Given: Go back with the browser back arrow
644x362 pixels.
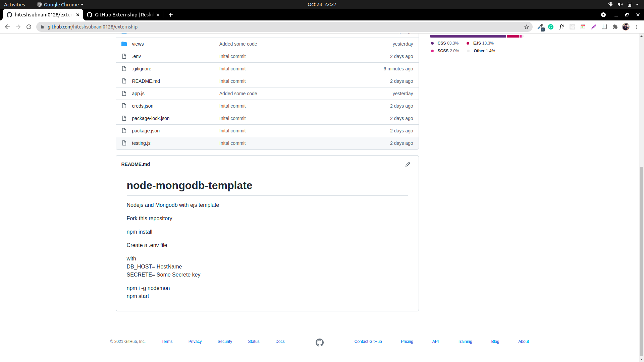Looking at the screenshot, I should pos(7,27).
